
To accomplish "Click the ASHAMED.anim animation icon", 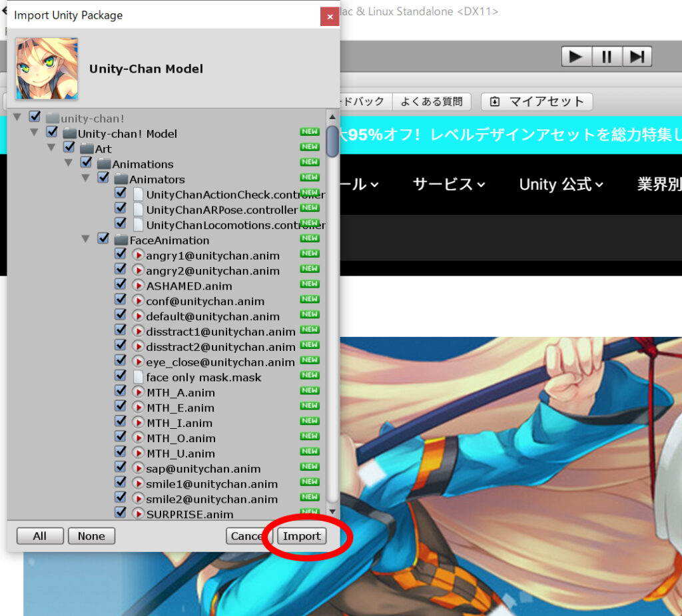I will [x=138, y=286].
